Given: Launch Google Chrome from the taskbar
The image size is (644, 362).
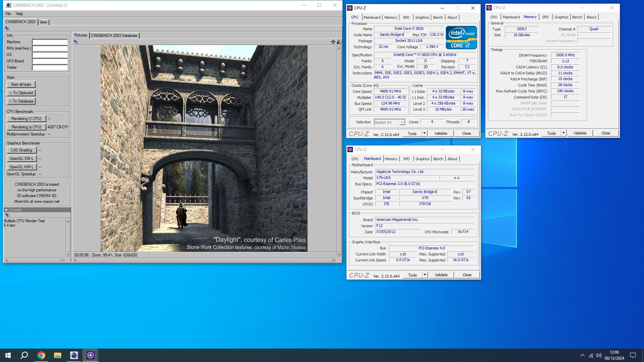Looking at the screenshot, I should pyautogui.click(x=41, y=355).
